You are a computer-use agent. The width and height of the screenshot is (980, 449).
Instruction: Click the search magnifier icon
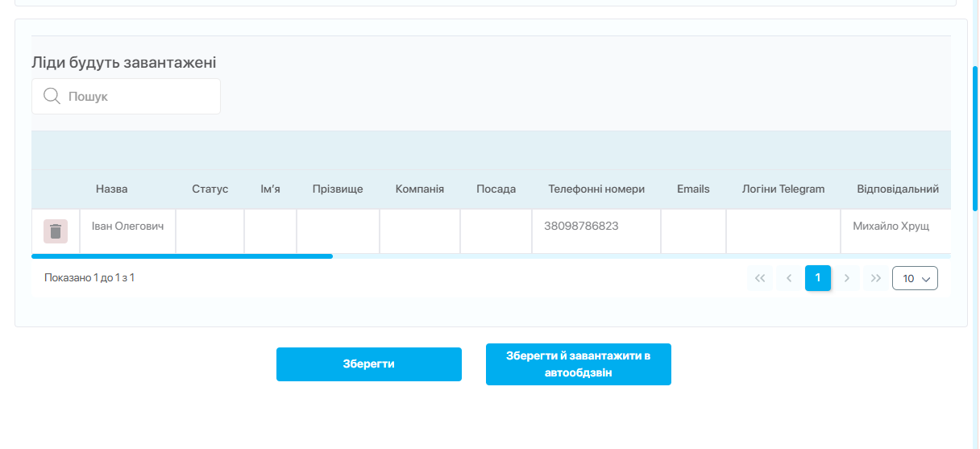pyautogui.click(x=52, y=96)
